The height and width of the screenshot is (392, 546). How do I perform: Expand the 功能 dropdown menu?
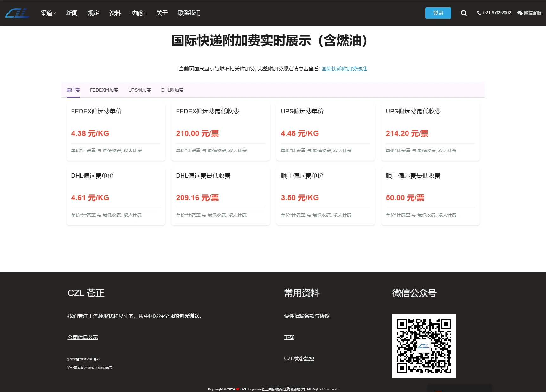click(138, 13)
